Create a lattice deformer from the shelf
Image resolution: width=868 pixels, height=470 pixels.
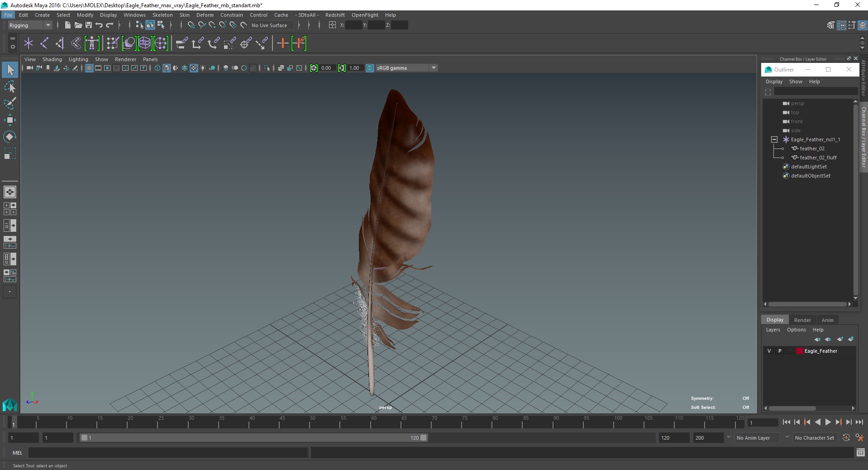pos(144,43)
